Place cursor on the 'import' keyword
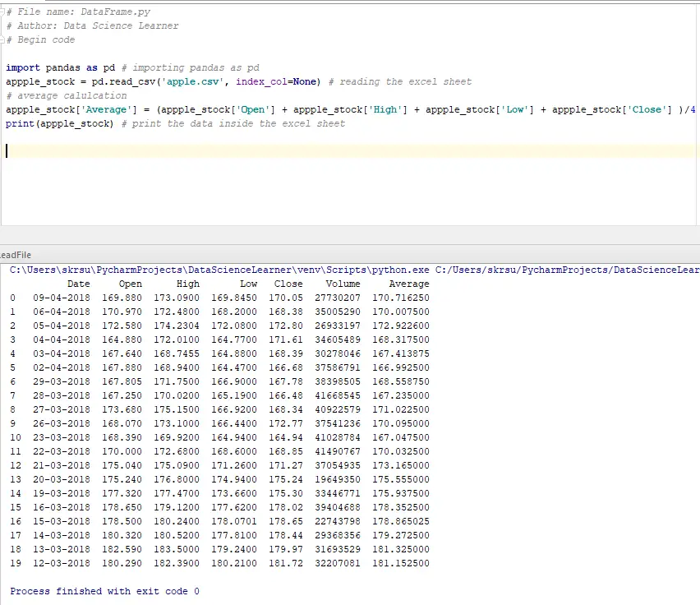The image size is (700, 605). tap(23, 68)
